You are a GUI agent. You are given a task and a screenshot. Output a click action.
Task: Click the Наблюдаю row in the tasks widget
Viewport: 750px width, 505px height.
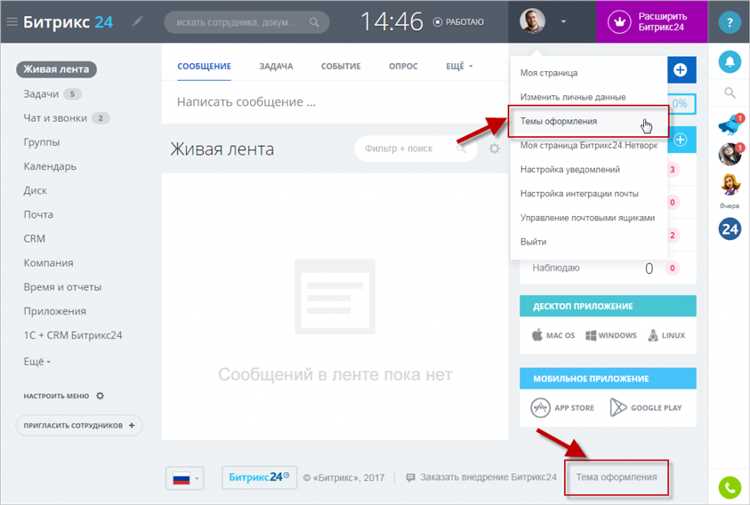point(607,268)
